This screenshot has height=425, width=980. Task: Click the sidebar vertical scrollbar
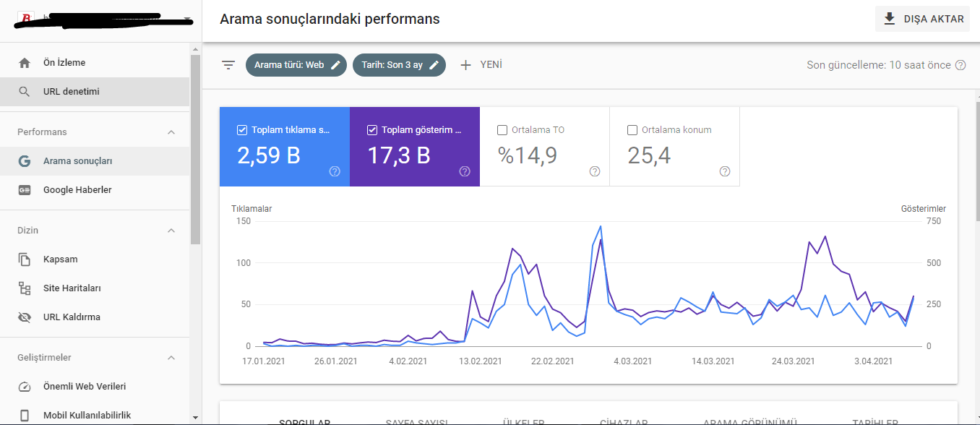point(195,149)
